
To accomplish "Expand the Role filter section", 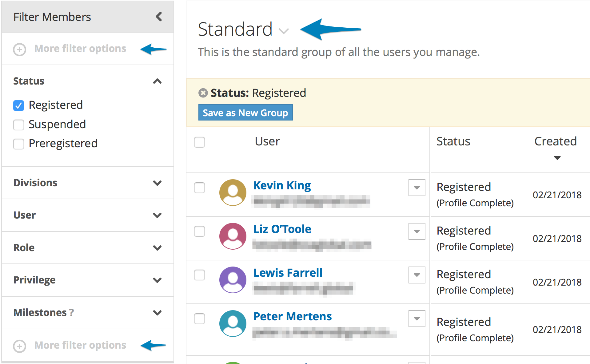I will point(157,248).
